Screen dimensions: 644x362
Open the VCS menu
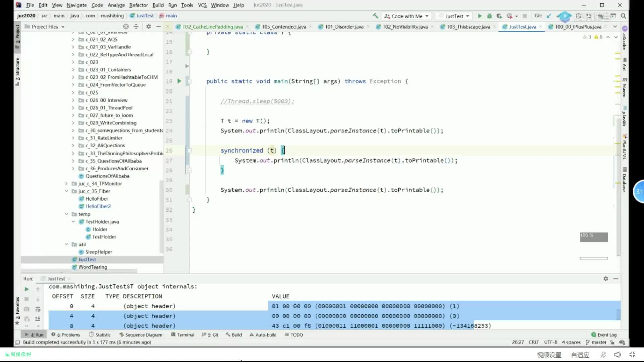click(202, 5)
